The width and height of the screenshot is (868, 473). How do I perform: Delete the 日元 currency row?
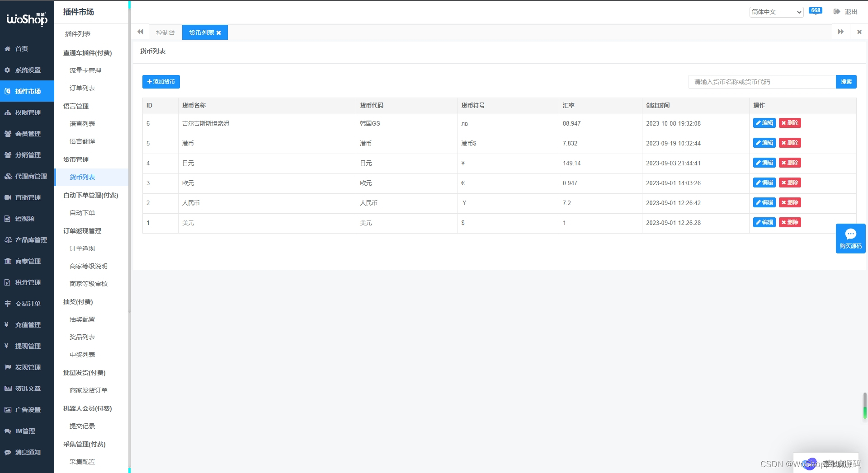click(x=790, y=163)
